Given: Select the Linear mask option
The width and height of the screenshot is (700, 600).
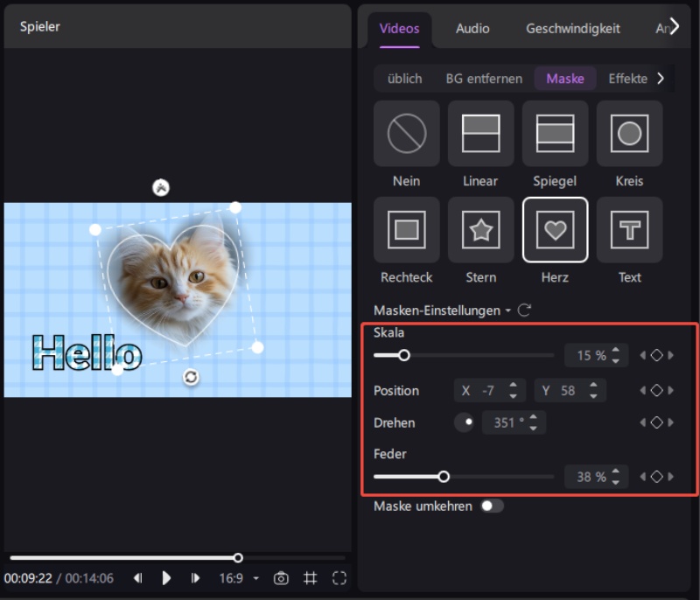Looking at the screenshot, I should click(480, 134).
